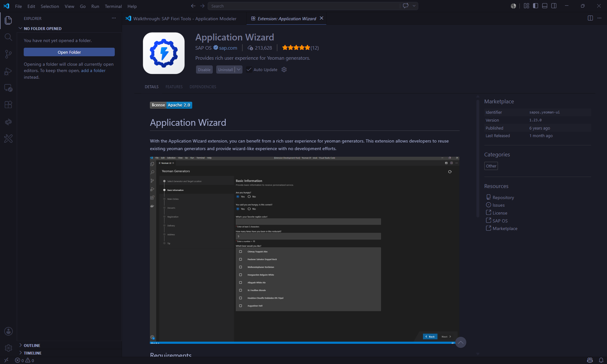Open the Terminal menu
The image size is (607, 364).
click(113, 6)
